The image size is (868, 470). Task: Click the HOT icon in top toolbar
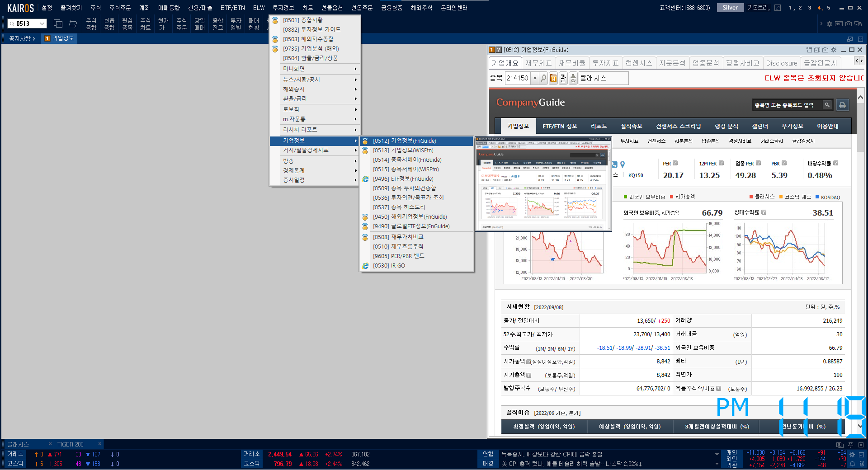(x=839, y=24)
